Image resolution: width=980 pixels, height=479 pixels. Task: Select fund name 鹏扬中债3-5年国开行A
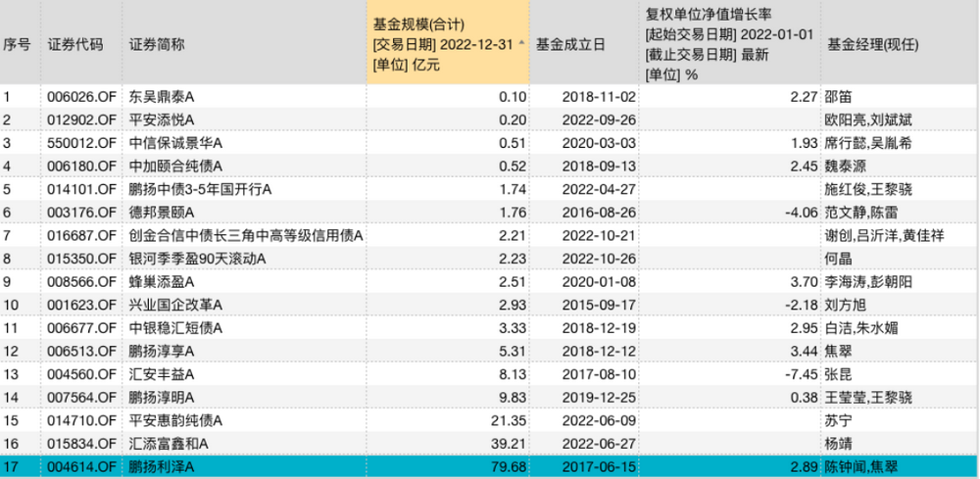pyautogui.click(x=200, y=189)
